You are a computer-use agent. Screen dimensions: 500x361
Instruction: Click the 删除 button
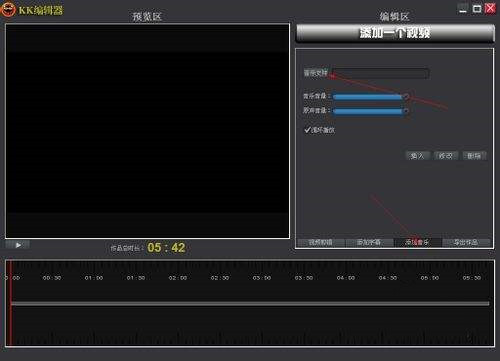474,156
